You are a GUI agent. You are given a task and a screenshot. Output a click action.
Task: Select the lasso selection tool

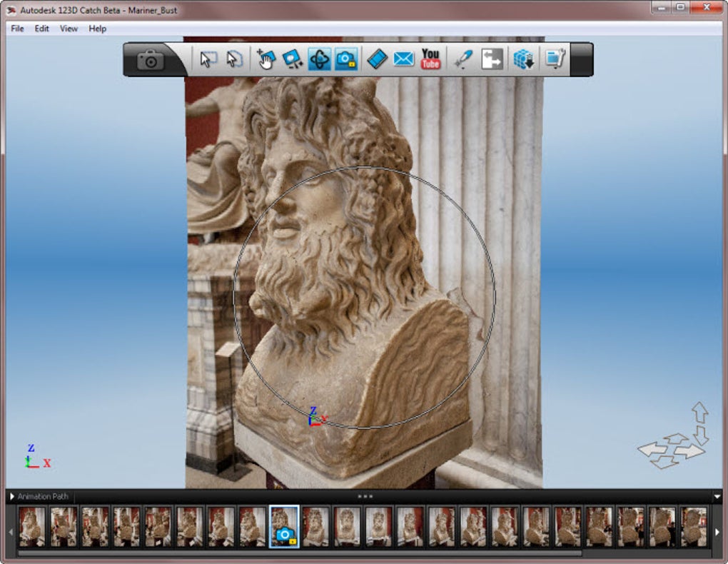[234, 59]
